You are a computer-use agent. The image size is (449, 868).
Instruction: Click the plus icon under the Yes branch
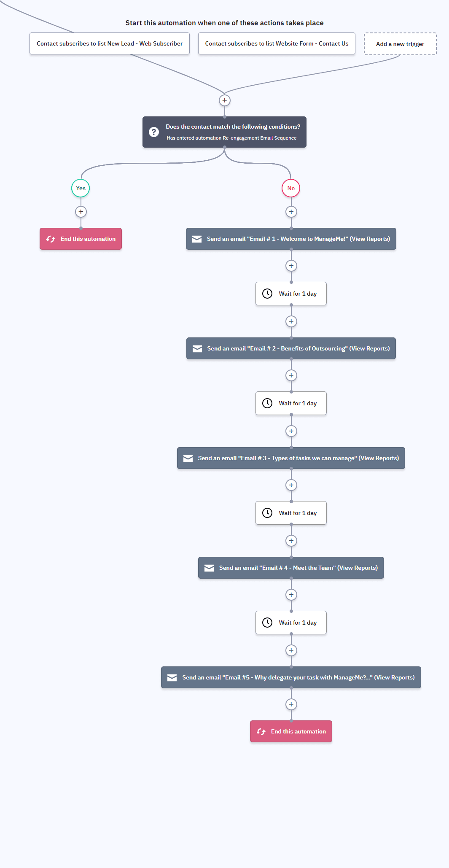[81, 212]
